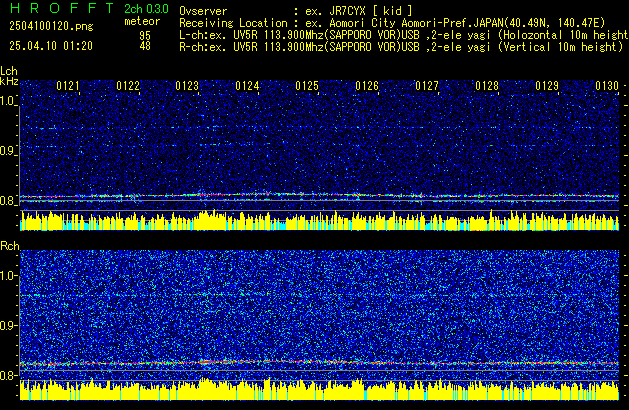Click the 0121 time marker
Screen dimensions: 629x410
tap(67, 86)
